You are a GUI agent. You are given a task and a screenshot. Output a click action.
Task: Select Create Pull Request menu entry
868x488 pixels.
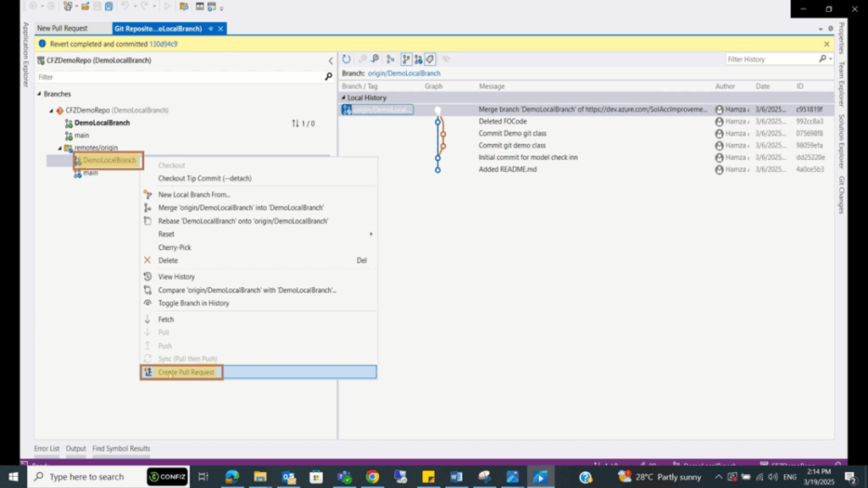click(259, 373)
